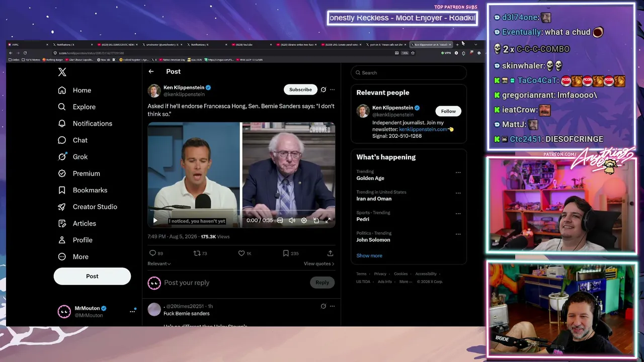Open the Privacy footer link
644x362 pixels.
click(380, 274)
